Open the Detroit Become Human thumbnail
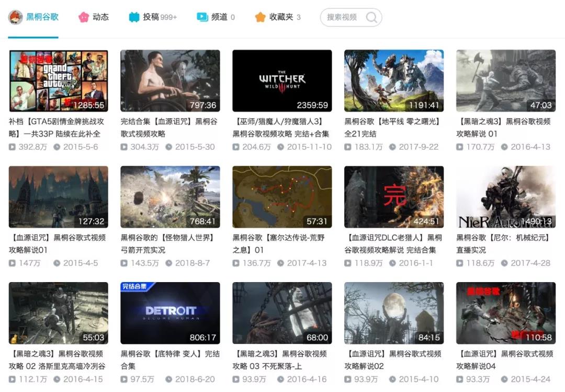Image resolution: width=565 pixels, height=392 pixels. [170, 313]
